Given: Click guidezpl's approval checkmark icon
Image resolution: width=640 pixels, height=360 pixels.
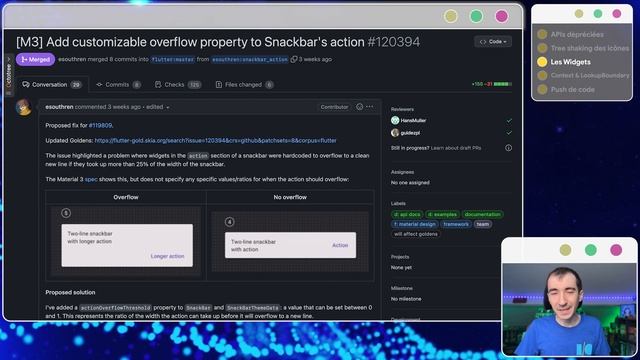Looking at the screenshot, I should (509, 133).
